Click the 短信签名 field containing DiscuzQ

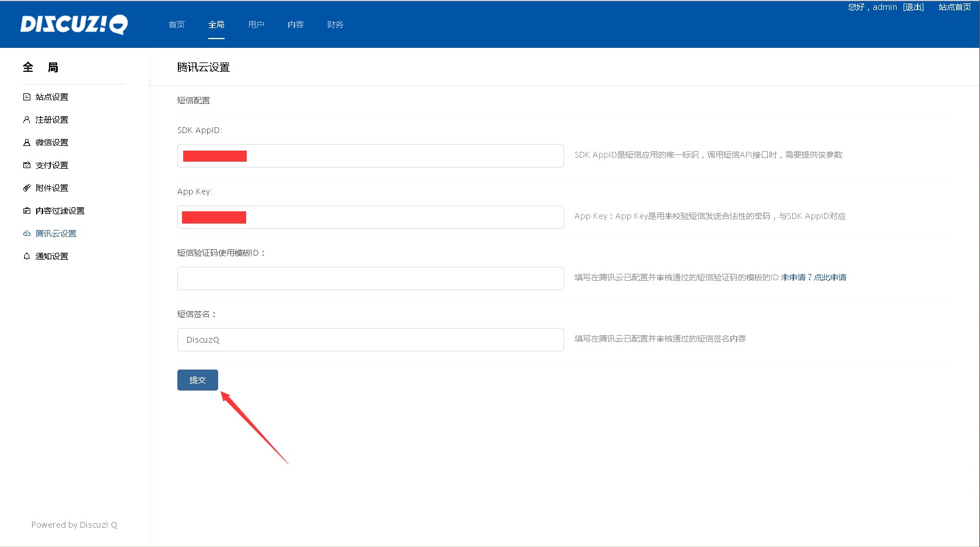click(370, 340)
